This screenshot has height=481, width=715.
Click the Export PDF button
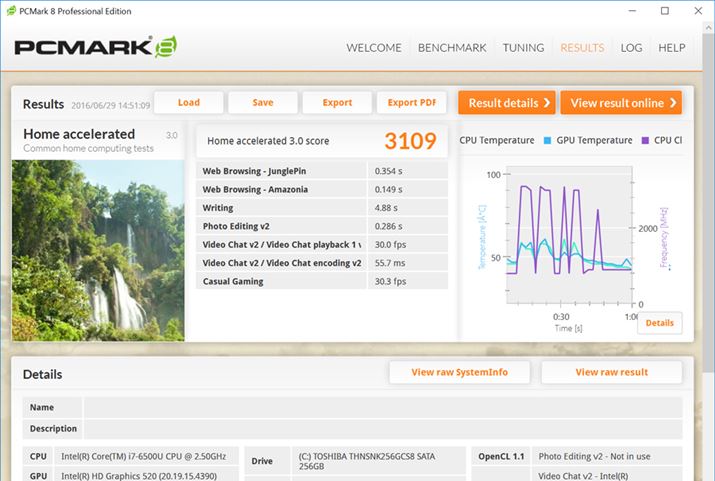tap(411, 103)
